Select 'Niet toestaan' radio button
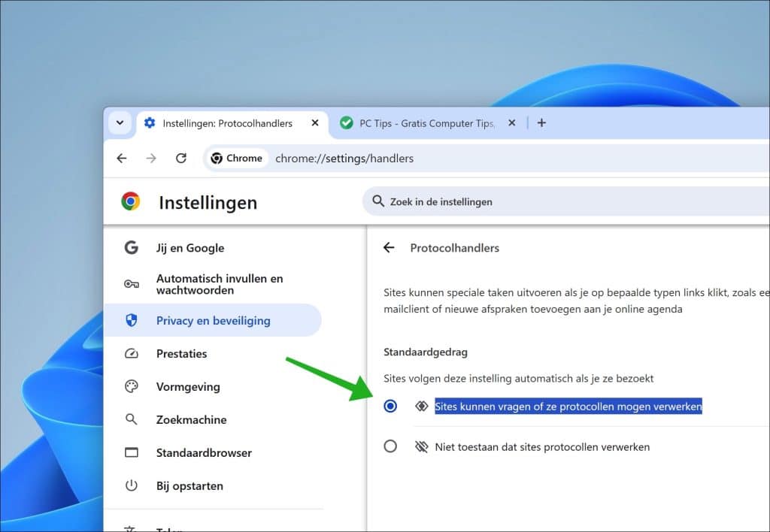The width and height of the screenshot is (770, 532). click(390, 446)
